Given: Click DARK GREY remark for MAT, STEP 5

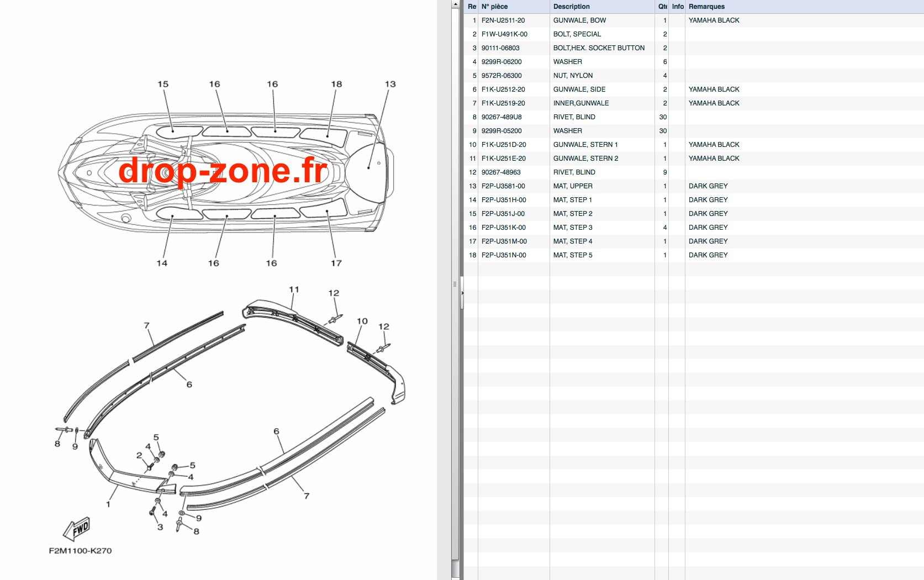Looking at the screenshot, I should [x=708, y=255].
